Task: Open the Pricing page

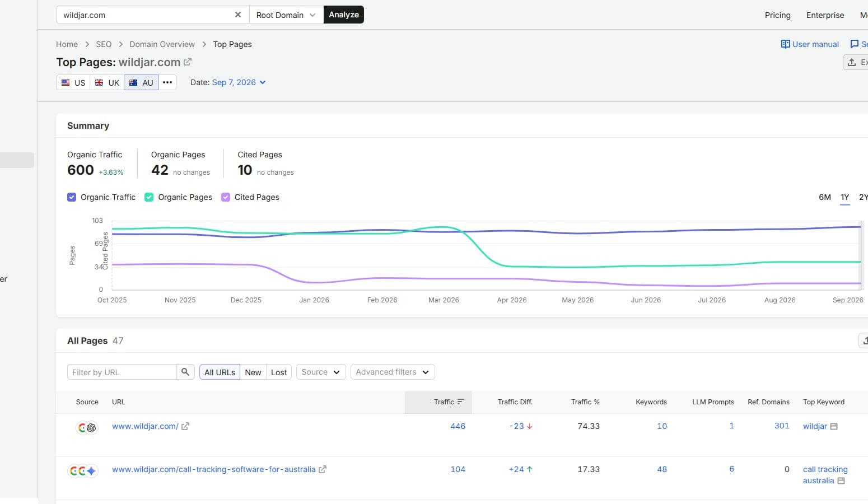Action: point(777,15)
